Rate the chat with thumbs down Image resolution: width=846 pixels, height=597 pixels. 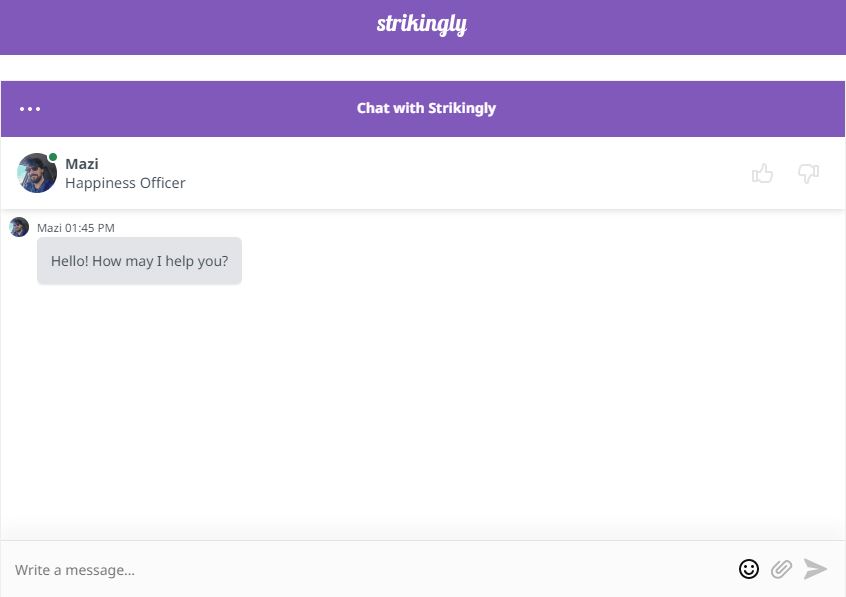(x=808, y=174)
